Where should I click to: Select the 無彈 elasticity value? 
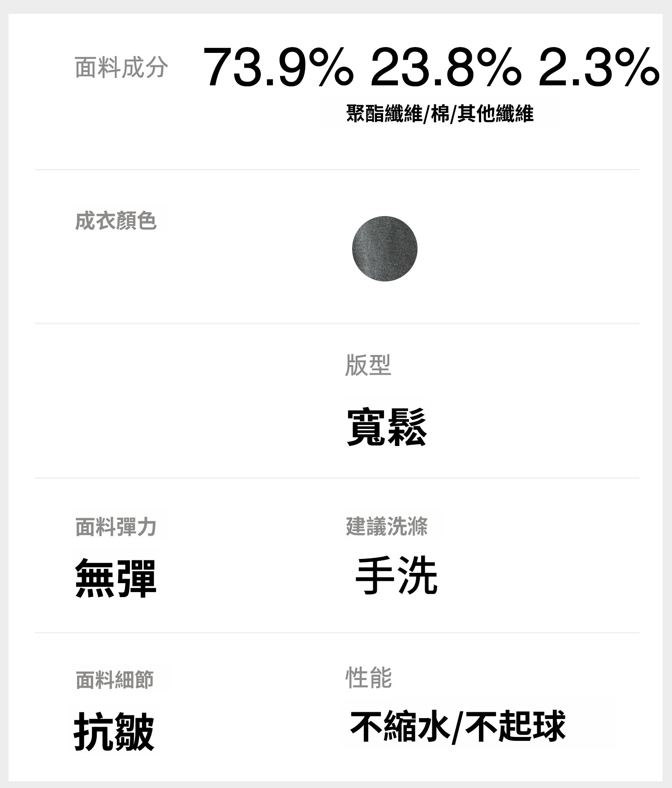(x=116, y=578)
